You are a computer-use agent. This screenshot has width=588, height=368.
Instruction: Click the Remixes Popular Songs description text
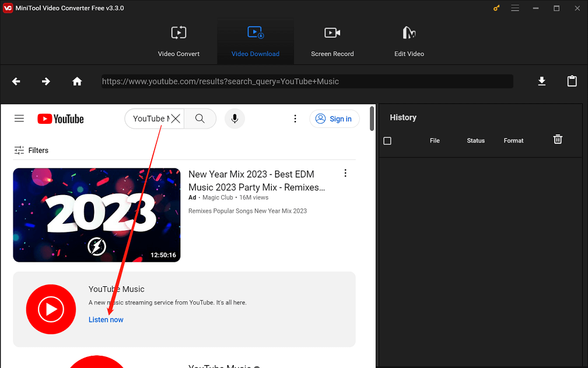point(247,211)
